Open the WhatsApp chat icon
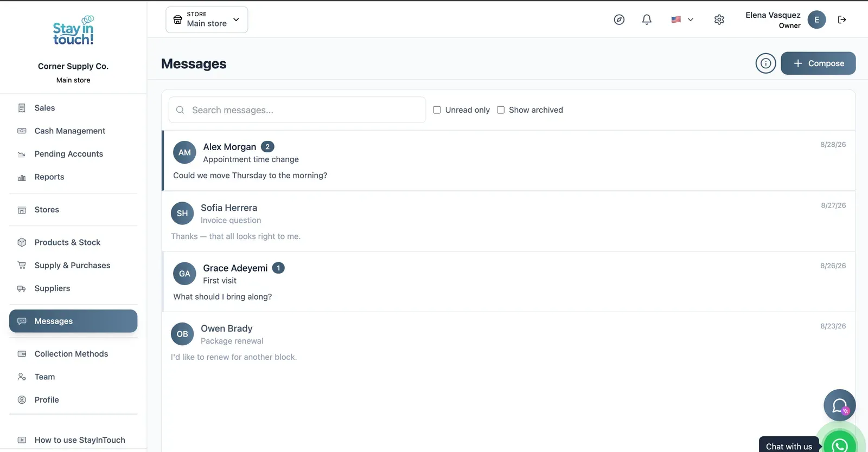 point(840,445)
